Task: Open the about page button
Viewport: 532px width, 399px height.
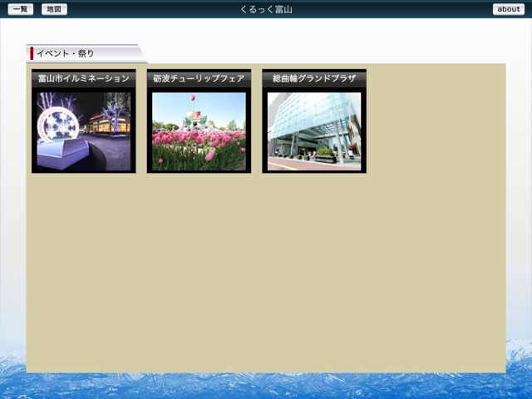Action: [508, 9]
